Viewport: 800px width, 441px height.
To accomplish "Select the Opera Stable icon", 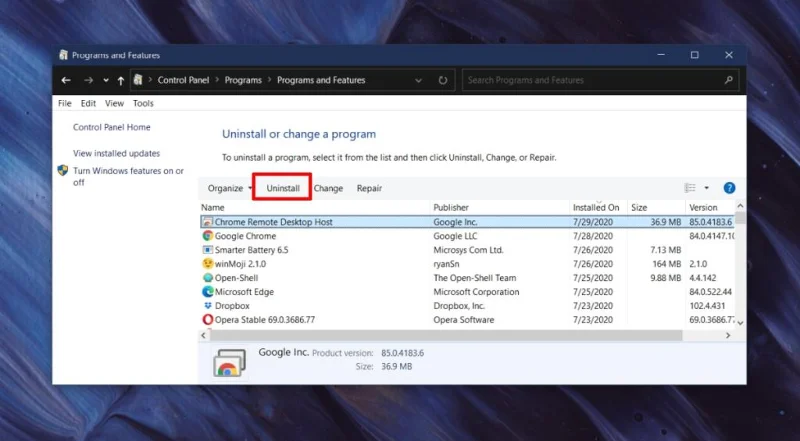I will [x=207, y=320].
